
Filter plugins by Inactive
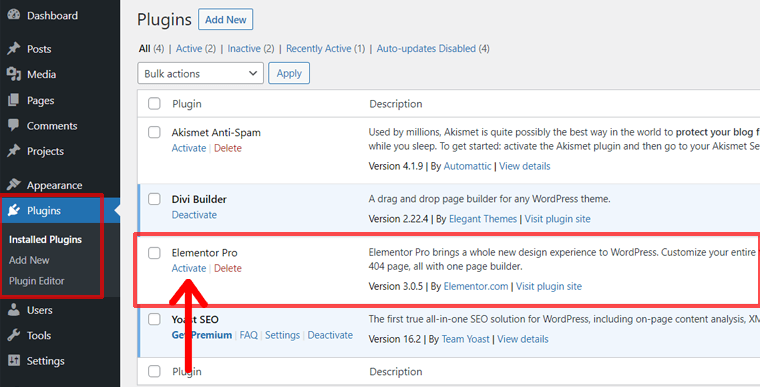click(x=244, y=48)
